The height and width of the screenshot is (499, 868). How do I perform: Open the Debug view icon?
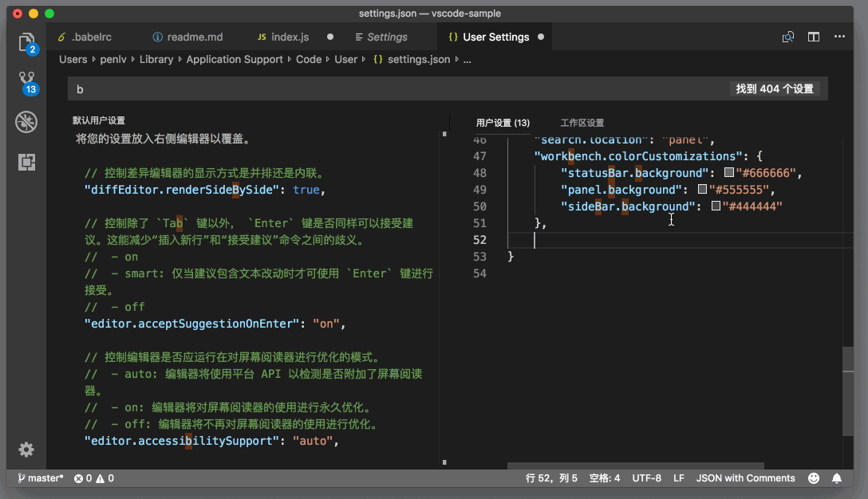point(26,121)
